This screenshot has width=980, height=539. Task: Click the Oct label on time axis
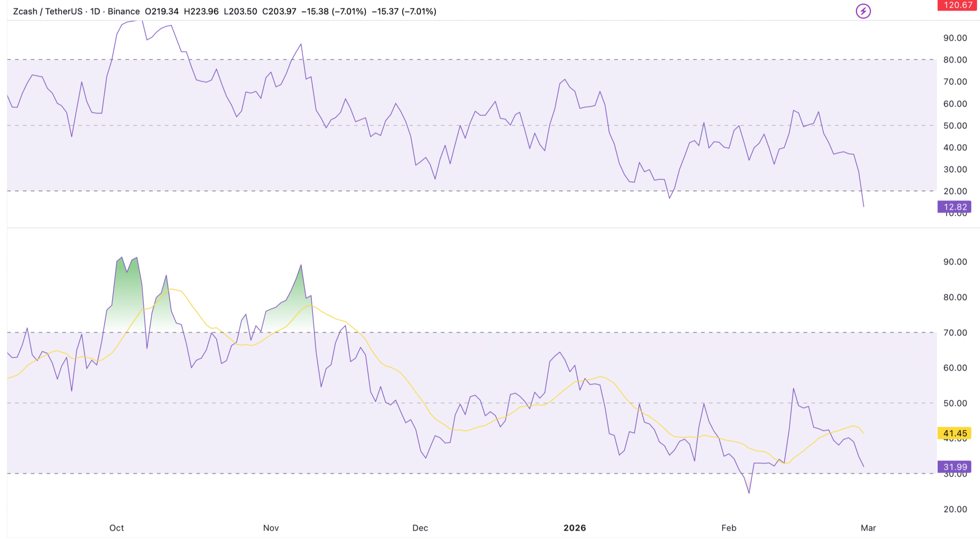point(116,528)
